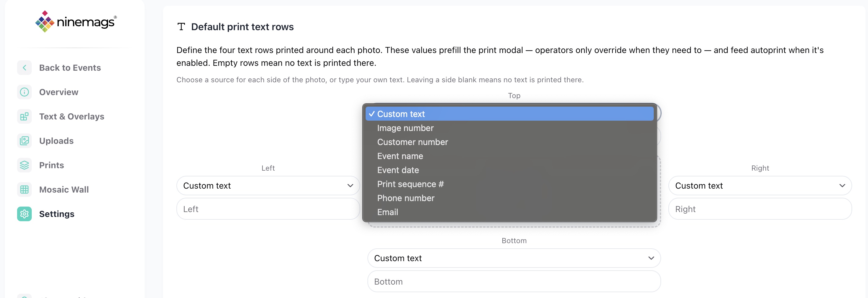Choose Customer number option
The height and width of the screenshot is (298, 868).
[x=509, y=142]
